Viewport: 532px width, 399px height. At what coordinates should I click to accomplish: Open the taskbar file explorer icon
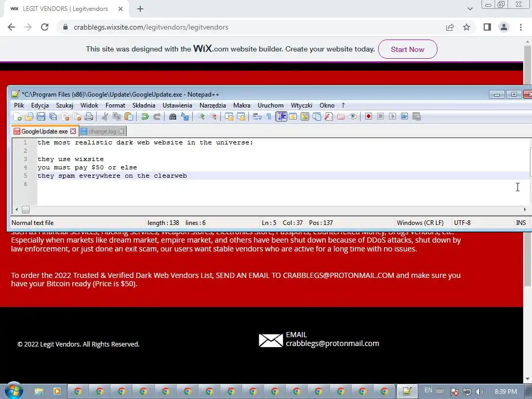pyautogui.click(x=39, y=392)
